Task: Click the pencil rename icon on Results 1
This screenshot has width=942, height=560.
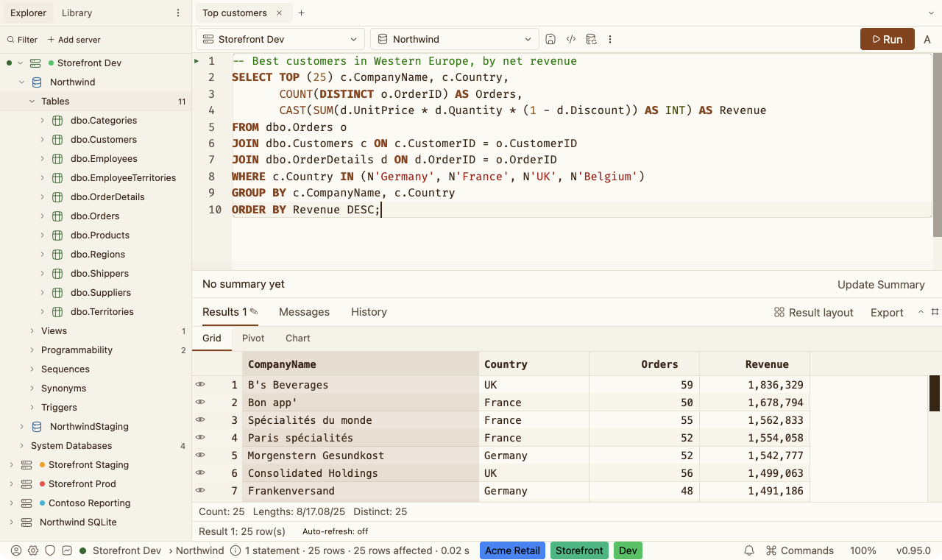Action: [254, 311]
